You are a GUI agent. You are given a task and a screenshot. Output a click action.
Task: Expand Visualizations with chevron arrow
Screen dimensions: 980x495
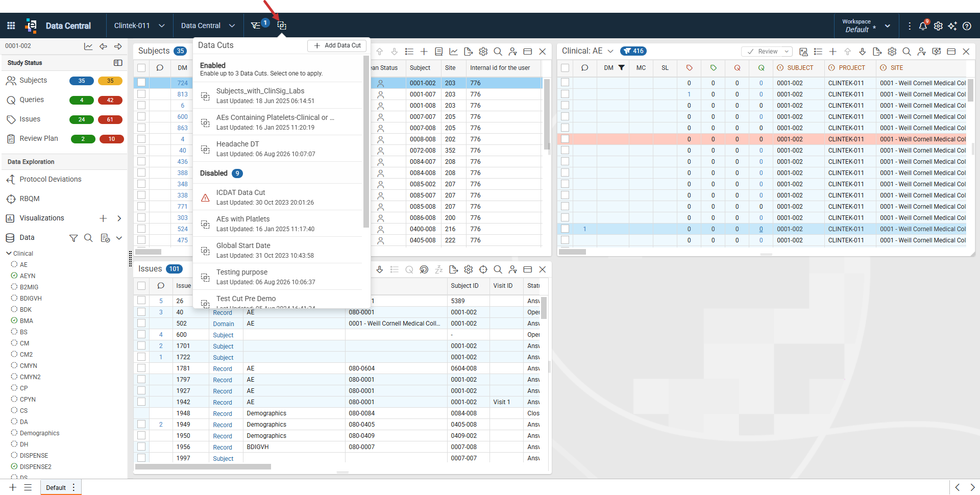pyautogui.click(x=119, y=218)
